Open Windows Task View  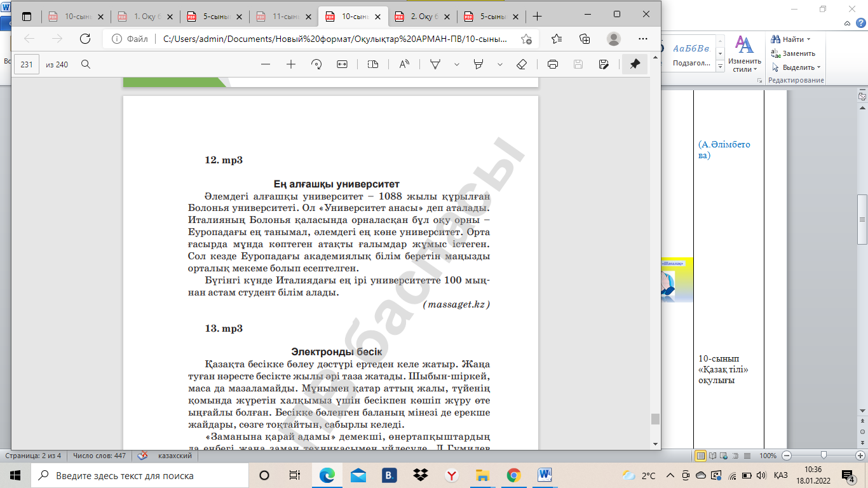(295, 475)
